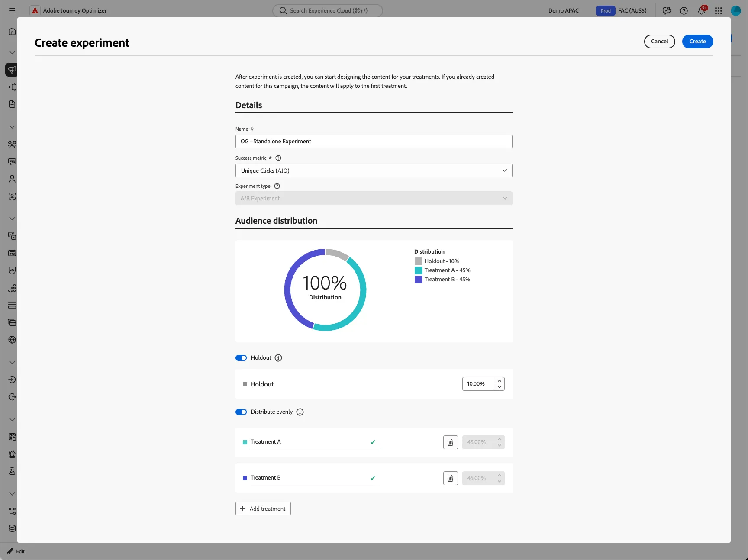The width and height of the screenshot is (748, 560).
Task: Open the Success metric dropdown
Action: point(374,171)
